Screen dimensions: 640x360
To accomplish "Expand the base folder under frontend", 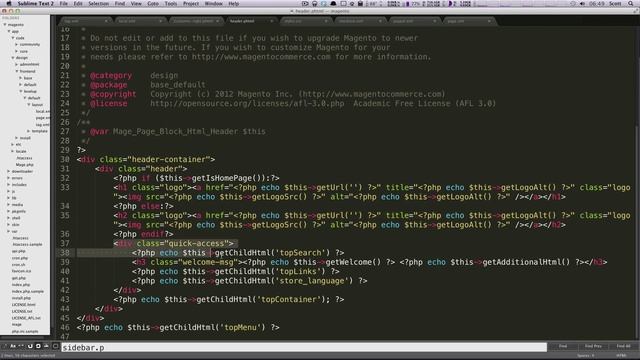I will (20, 78).
